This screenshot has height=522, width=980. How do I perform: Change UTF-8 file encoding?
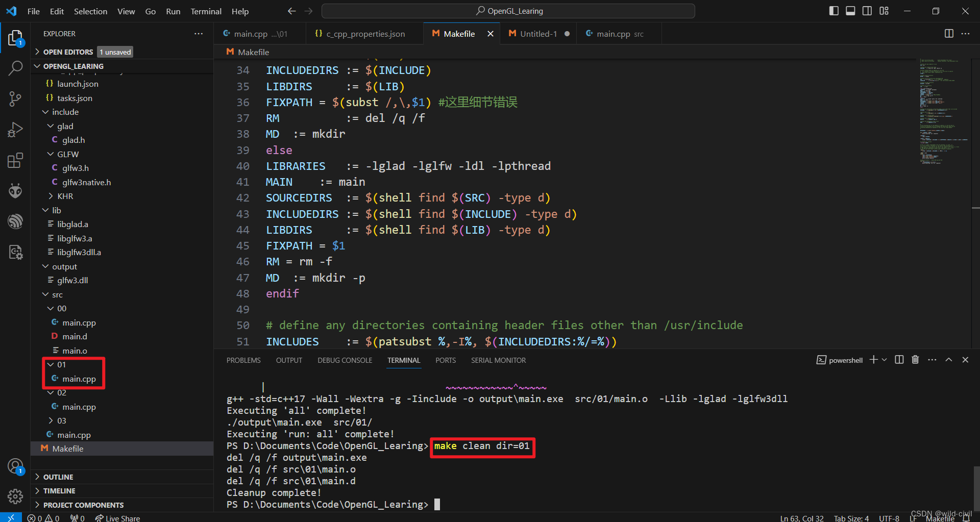pos(889,518)
